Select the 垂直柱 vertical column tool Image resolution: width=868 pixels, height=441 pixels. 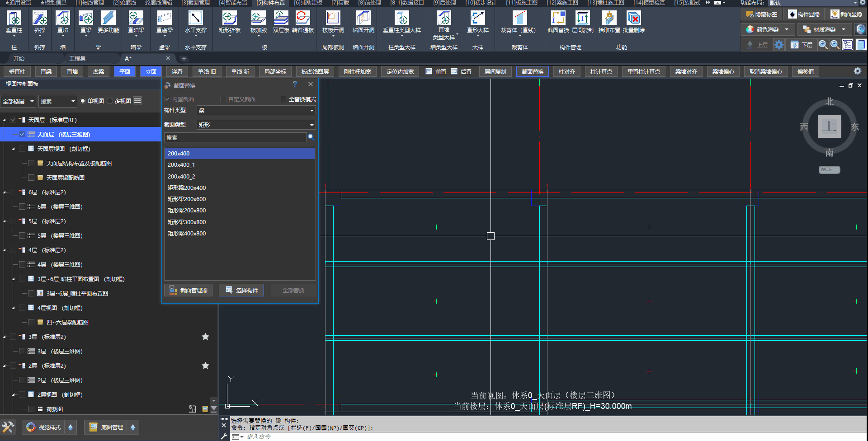14,19
